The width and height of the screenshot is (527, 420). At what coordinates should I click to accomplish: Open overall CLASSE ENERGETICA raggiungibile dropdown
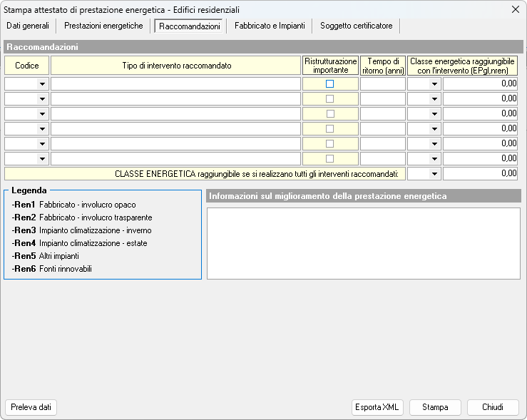point(434,173)
